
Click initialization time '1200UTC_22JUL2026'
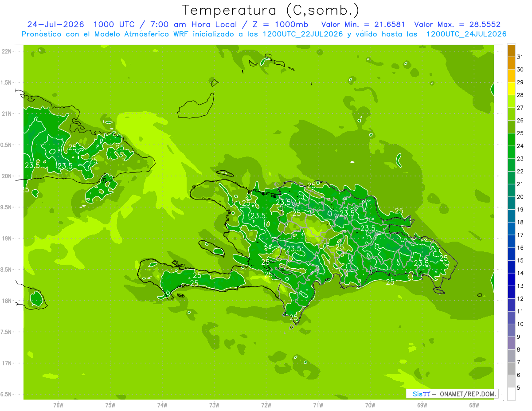point(303,34)
